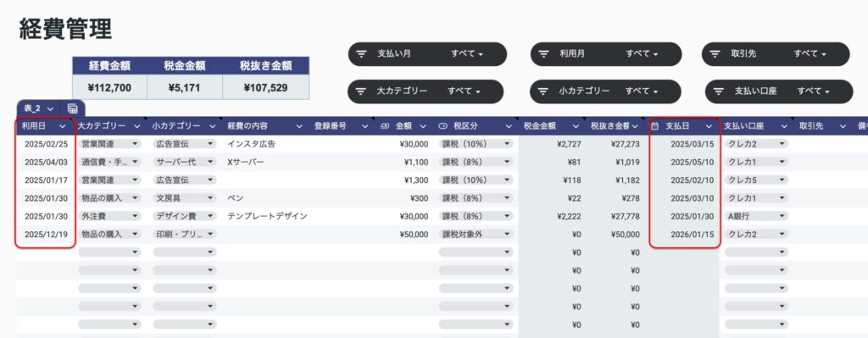
Task: Open すべて dropdown for 支払い月 filter
Action: pos(467,54)
